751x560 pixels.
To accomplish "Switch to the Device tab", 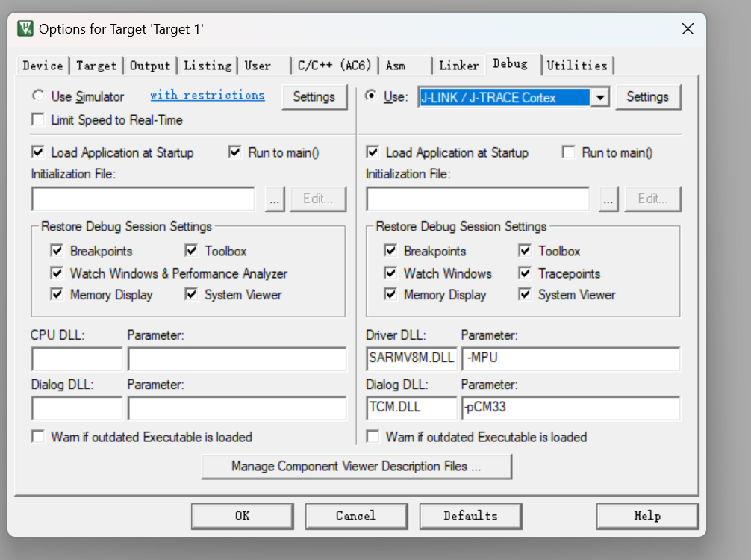I will tap(43, 66).
